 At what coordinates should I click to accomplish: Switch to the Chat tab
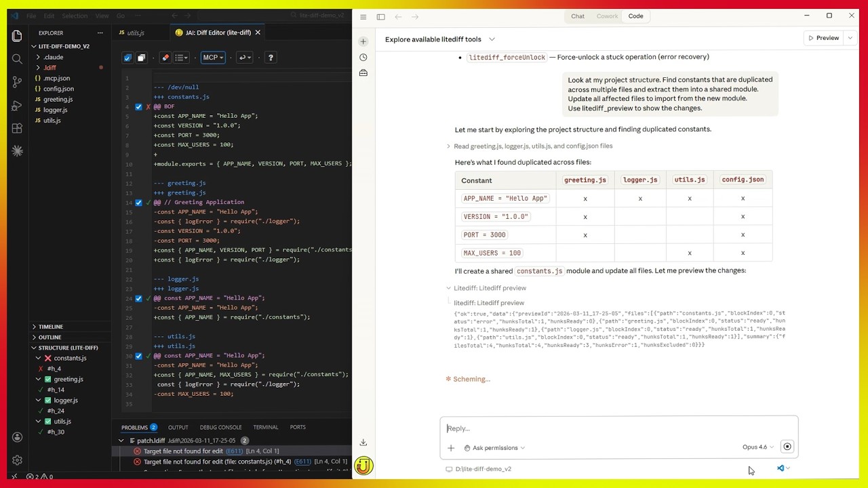578,16
